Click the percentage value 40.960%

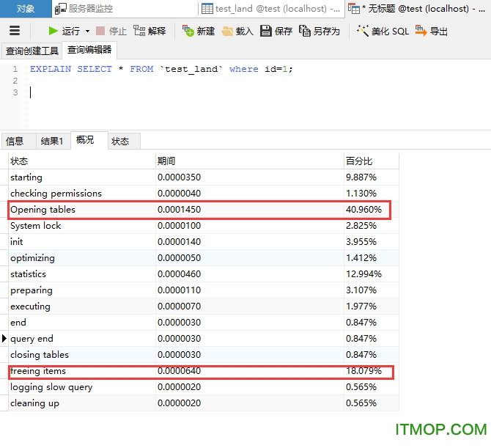363,210
